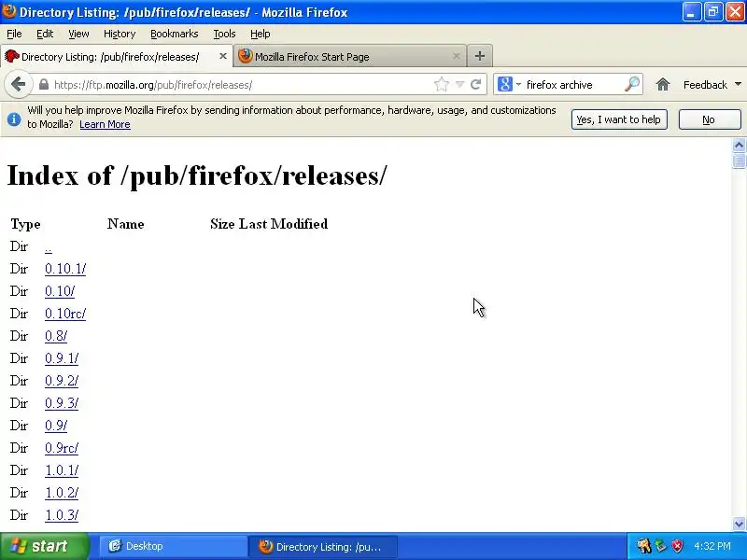
Task: Open the 0.9/ directory link
Action: pyautogui.click(x=56, y=426)
